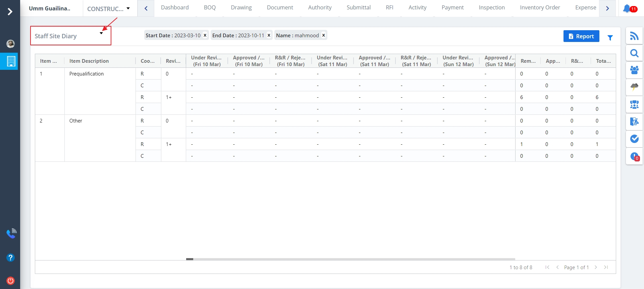Click the Report export button
This screenshot has height=289, width=644.
tap(581, 36)
